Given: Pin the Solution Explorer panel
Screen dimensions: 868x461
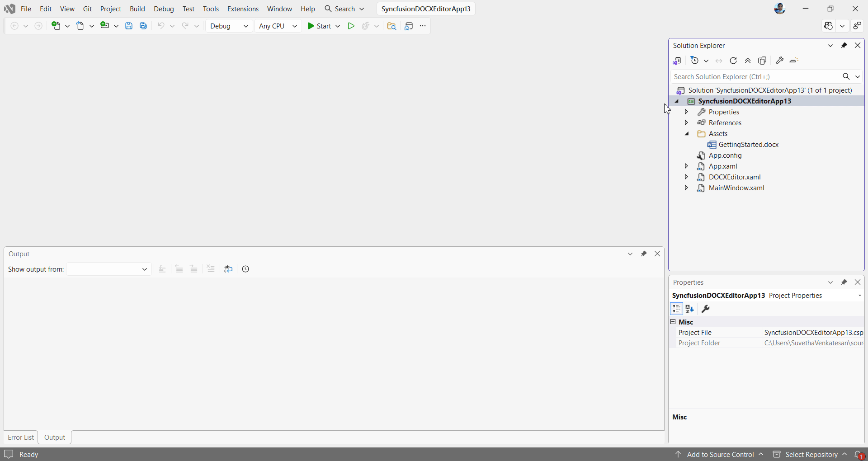Looking at the screenshot, I should pyautogui.click(x=844, y=46).
